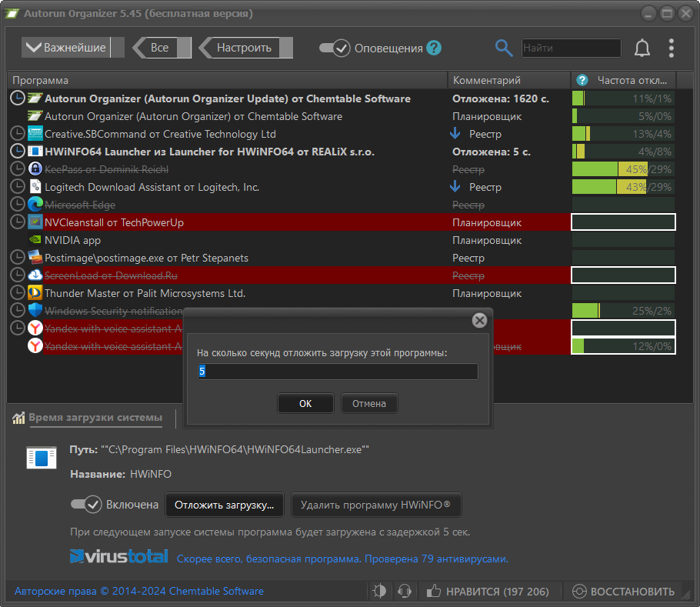Screen dimensions: 700x607
Task: Click the ВОССТАНОВИТЬ button
Action: [623, 592]
